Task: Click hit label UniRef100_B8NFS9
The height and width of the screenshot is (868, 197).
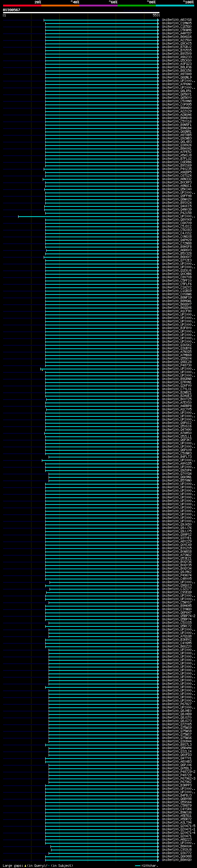Action: click(177, 298)
